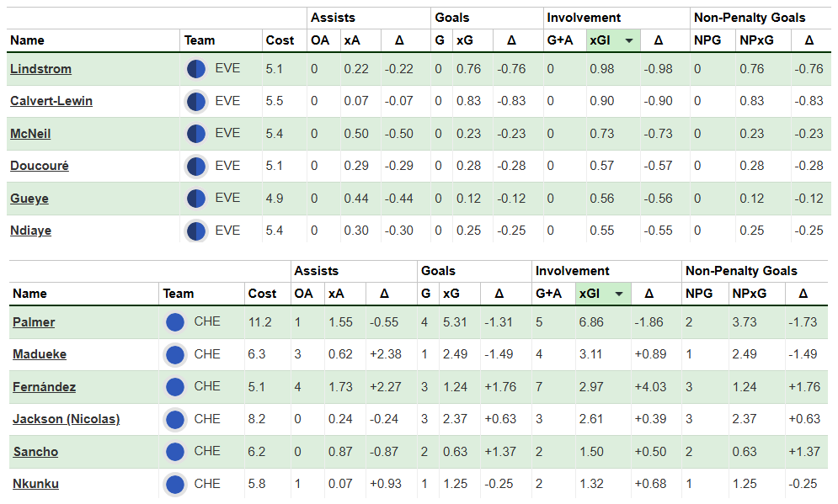
Task: Click Name column header in Everton table
Action: (27, 40)
